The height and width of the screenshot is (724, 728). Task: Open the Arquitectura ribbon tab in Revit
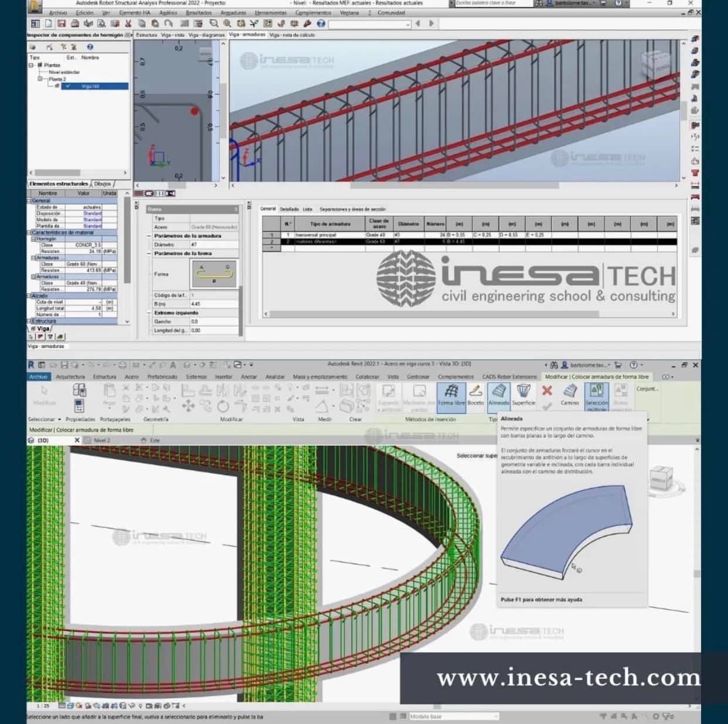70,377
